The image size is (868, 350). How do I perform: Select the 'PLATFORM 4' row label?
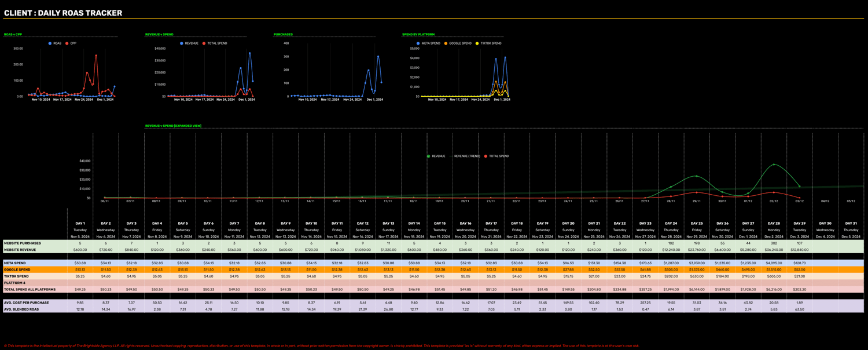click(14, 283)
